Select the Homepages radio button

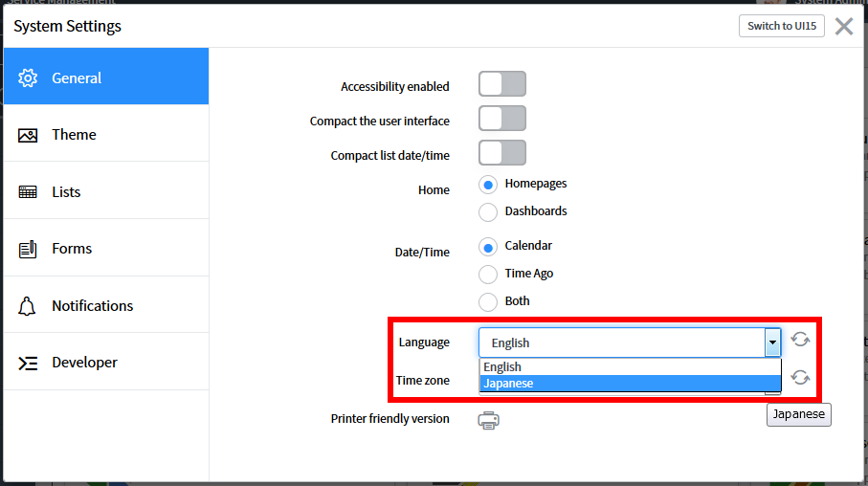coord(488,185)
